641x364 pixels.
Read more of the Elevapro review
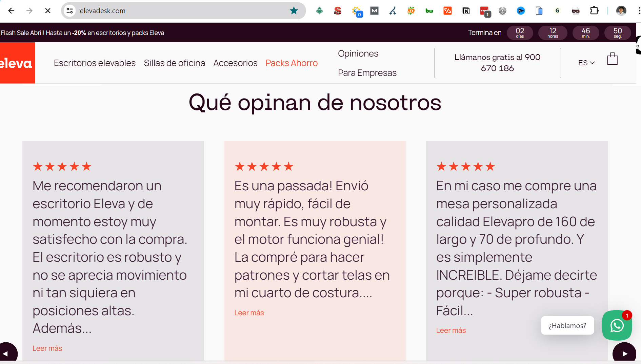[x=451, y=330]
